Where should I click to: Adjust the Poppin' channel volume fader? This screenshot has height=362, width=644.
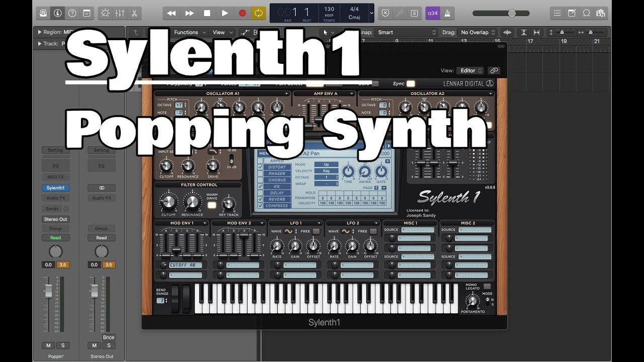click(49, 290)
